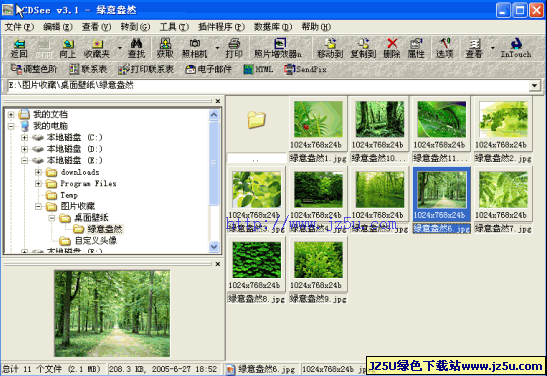The image size is (547, 376).
Task: Open the 数据库(D) menu
Action: click(273, 27)
